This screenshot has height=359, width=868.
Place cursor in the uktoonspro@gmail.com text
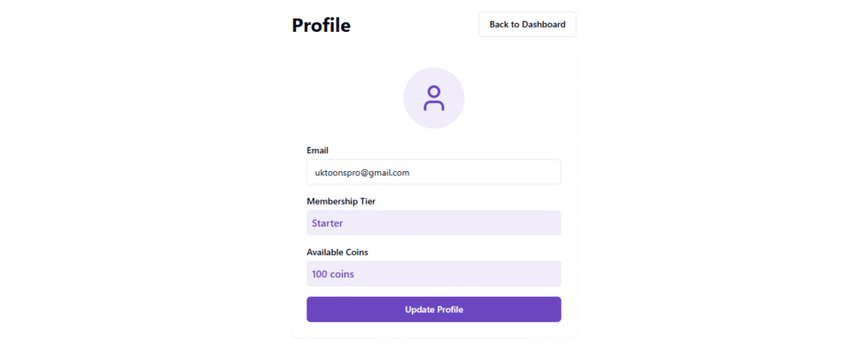tap(361, 172)
